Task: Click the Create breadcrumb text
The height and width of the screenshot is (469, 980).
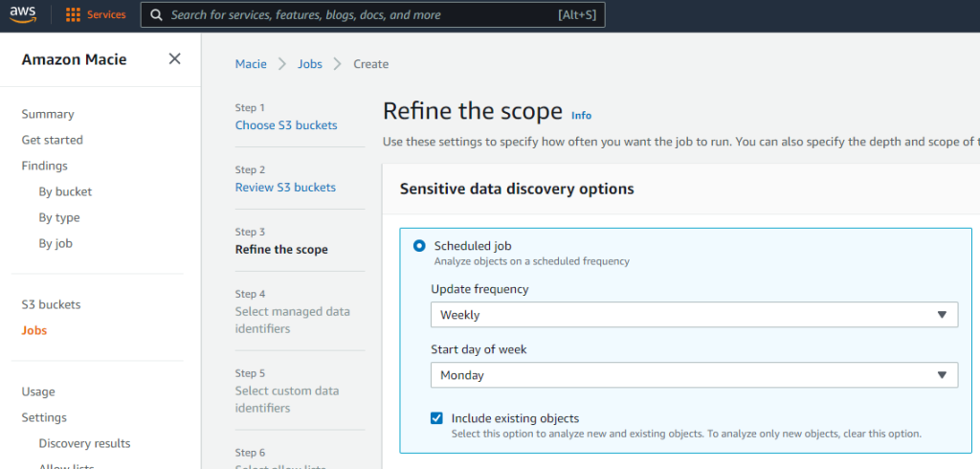Action: coord(370,64)
